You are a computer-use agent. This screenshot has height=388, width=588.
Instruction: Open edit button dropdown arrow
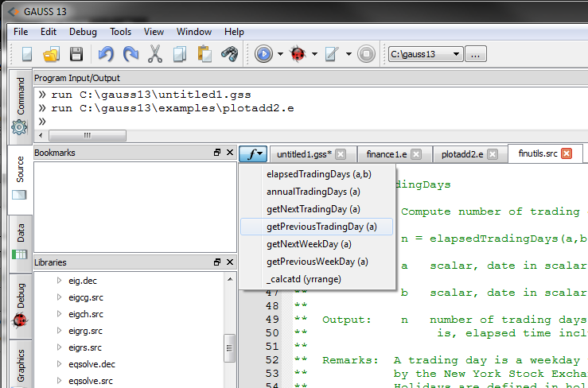[x=349, y=54]
